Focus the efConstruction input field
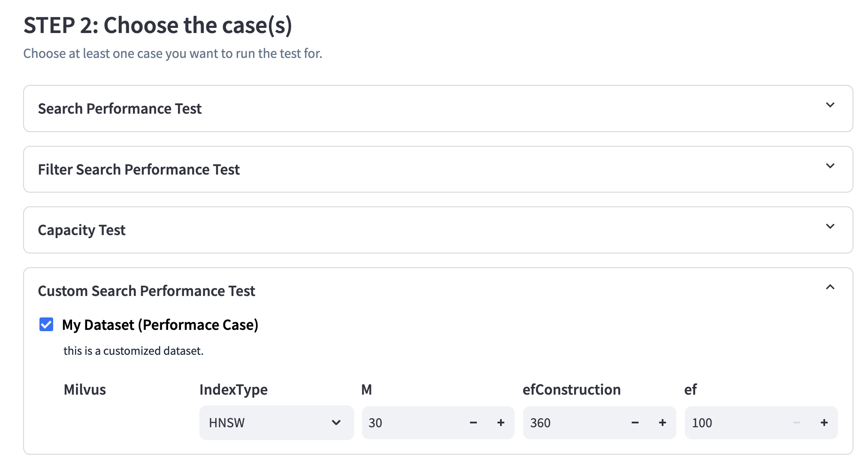868x465 pixels. [575, 423]
